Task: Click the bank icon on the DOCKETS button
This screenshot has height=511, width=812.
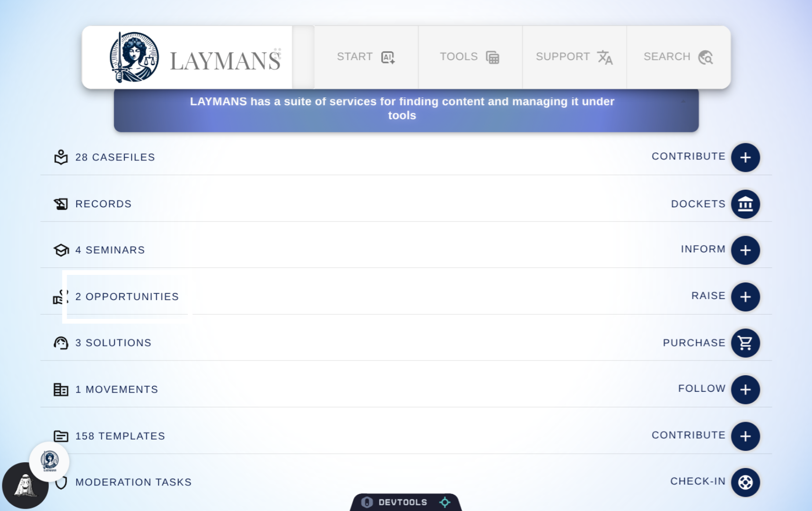Action: (x=745, y=204)
